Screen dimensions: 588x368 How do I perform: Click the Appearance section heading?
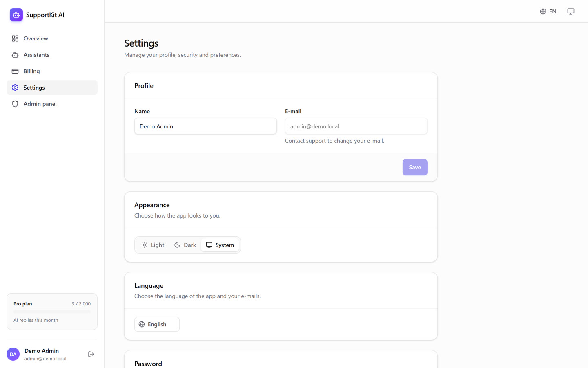click(x=152, y=205)
